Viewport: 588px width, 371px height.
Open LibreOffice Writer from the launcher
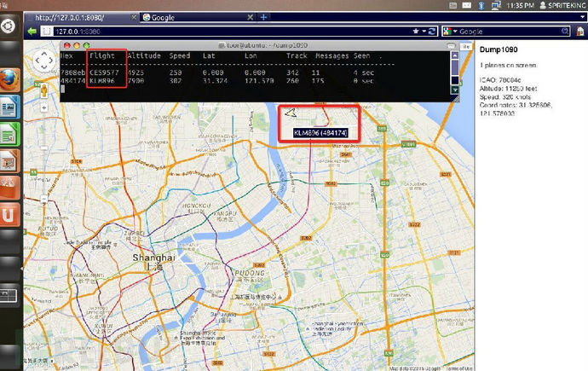[x=9, y=107]
